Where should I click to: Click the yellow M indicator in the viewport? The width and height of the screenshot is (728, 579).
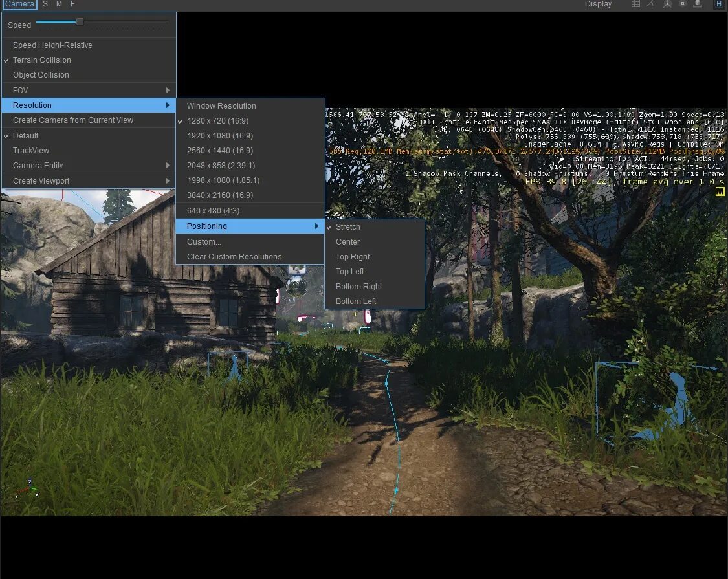tap(720, 191)
